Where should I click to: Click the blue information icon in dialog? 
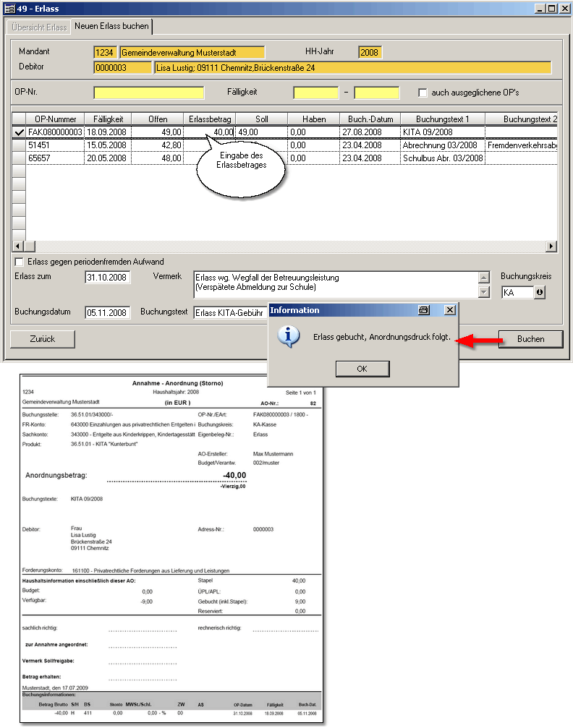click(x=289, y=336)
